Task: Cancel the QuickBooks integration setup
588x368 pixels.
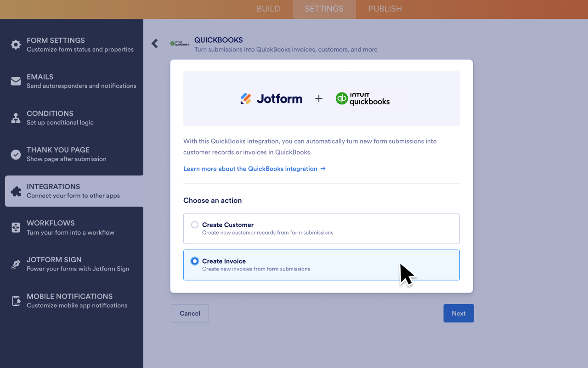Action: point(190,313)
